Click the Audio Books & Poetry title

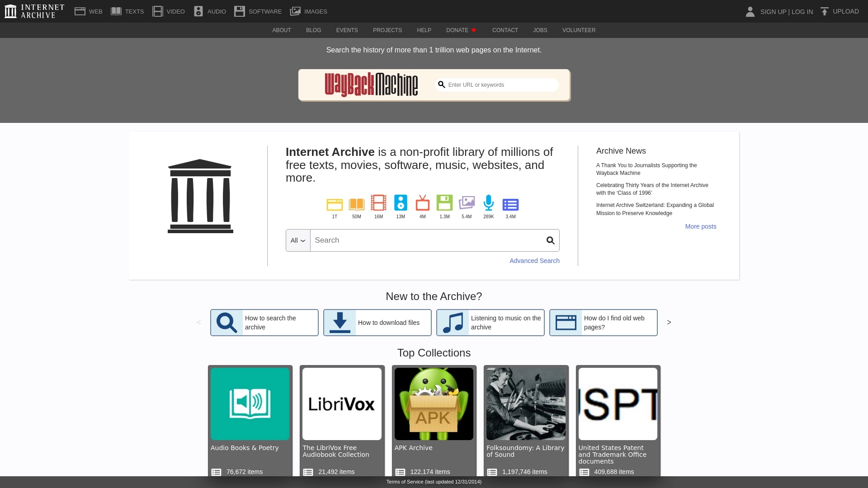tap(245, 448)
